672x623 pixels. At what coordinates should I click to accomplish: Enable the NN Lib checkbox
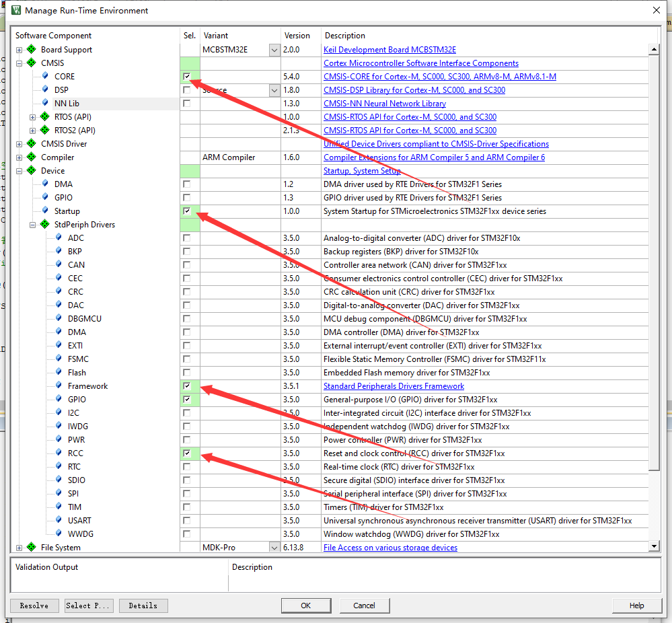click(186, 104)
